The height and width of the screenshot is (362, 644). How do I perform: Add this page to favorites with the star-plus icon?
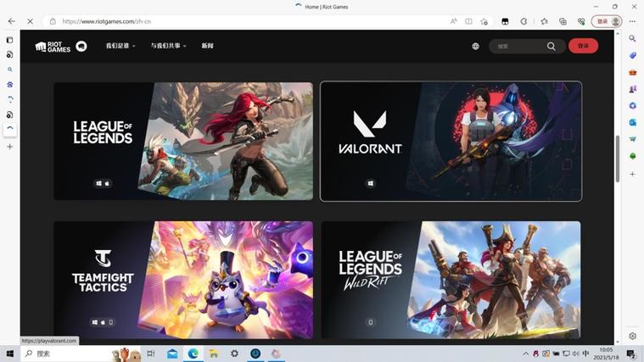click(x=484, y=21)
